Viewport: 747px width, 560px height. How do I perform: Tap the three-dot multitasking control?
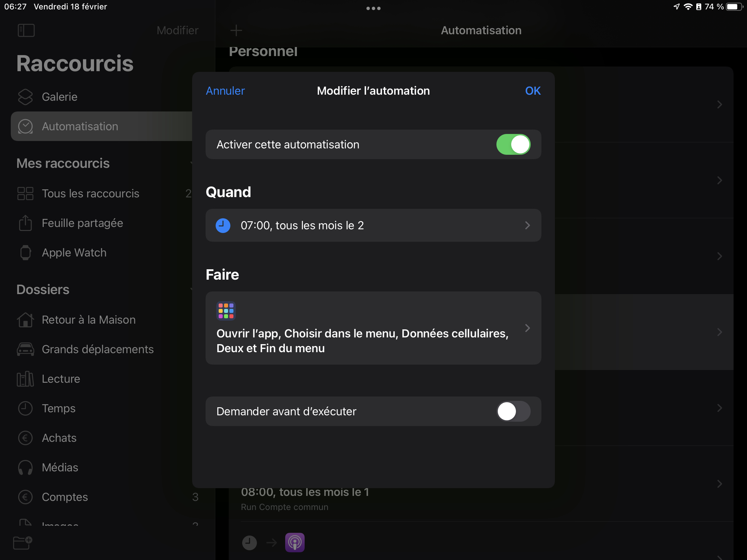point(373,8)
